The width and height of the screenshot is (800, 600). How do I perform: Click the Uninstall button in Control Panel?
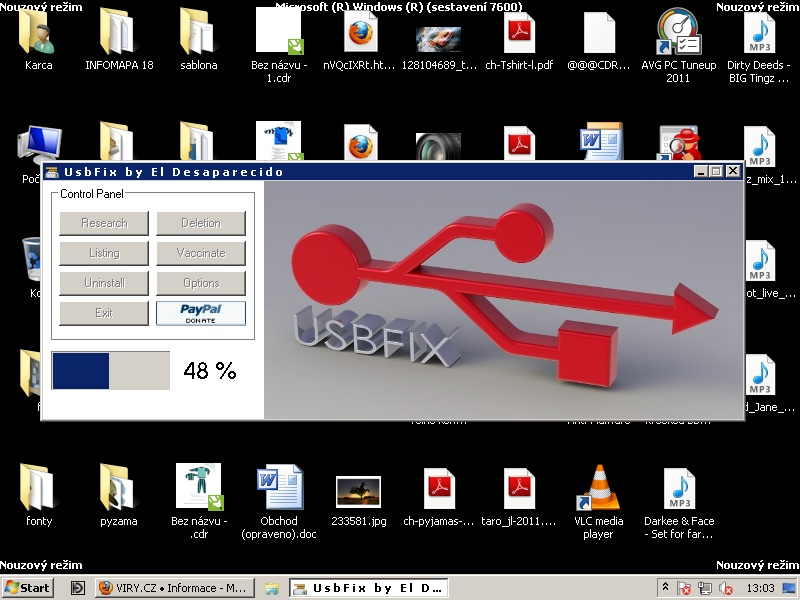104,283
